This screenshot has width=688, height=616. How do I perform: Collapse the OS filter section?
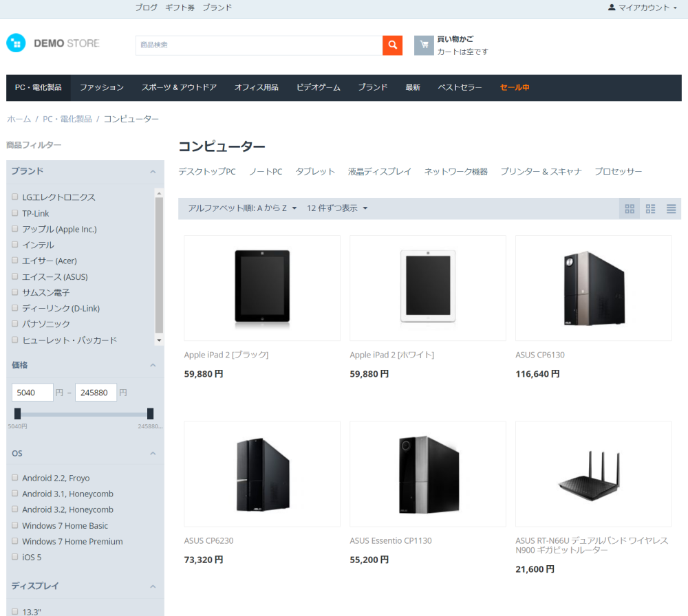click(153, 453)
